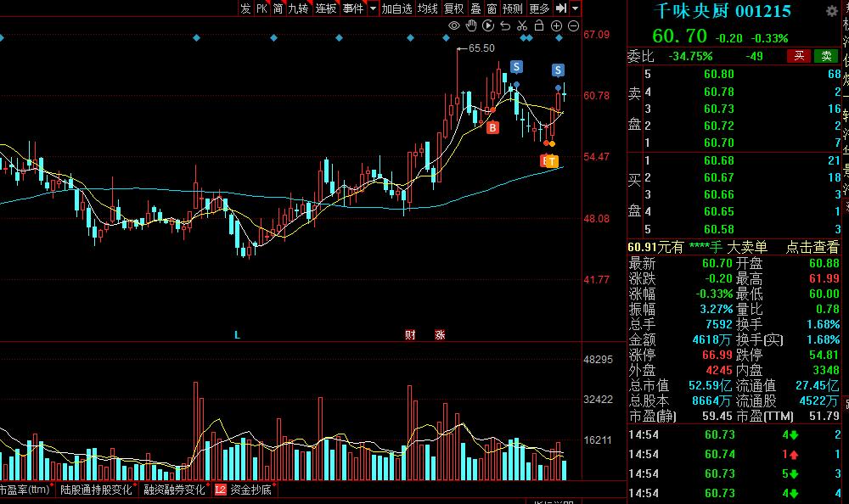The width and height of the screenshot is (849, 504).
Task: Click the collapse-right arrow icon in toolbar
Action: pos(561,8)
